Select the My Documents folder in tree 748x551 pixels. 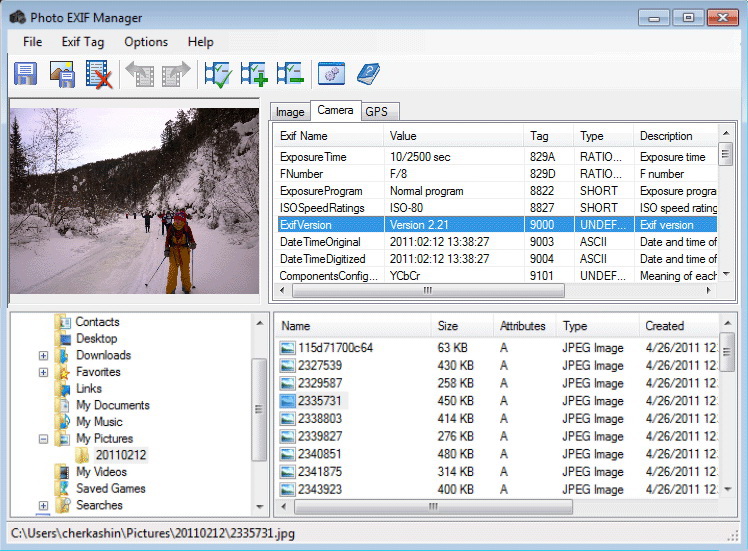point(112,405)
